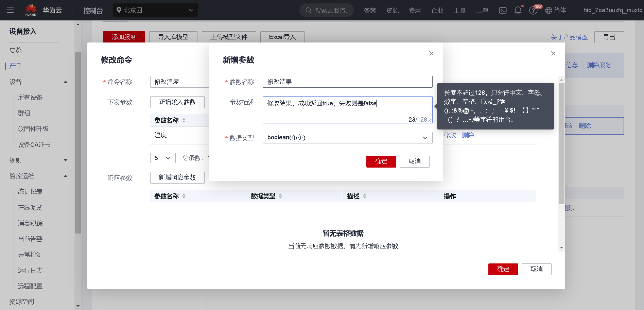
Task: Click 导入库模型 button
Action: [x=173, y=37]
